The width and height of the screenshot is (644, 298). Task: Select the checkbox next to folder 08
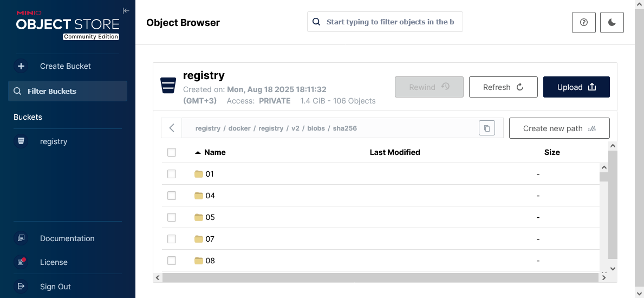tap(172, 261)
